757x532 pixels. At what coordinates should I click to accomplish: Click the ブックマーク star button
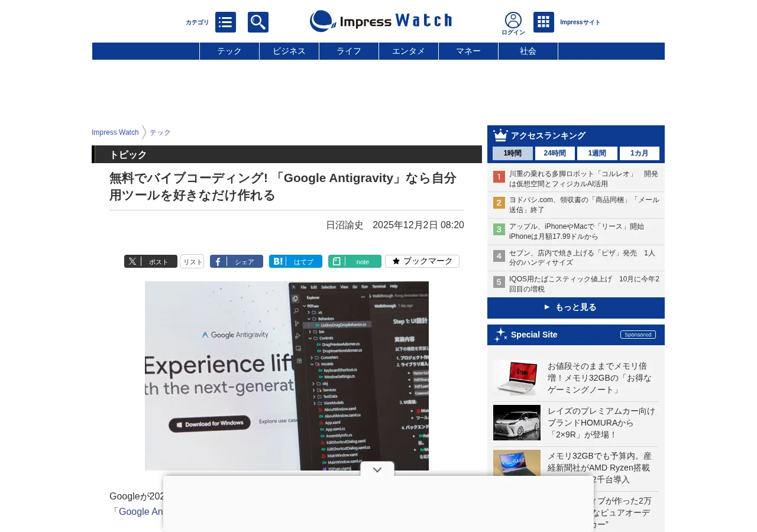pos(422,261)
